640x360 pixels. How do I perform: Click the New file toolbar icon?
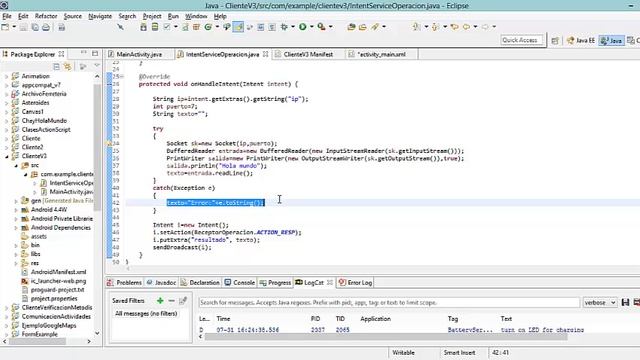5,27
